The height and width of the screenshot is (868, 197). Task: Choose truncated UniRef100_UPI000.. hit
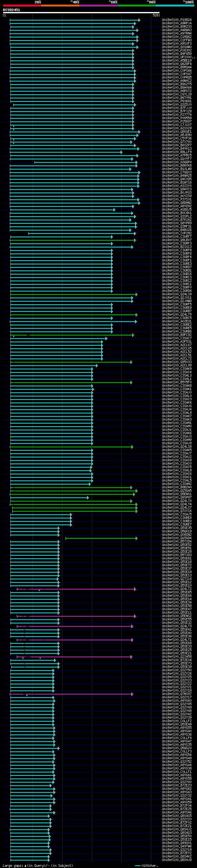click(179, 57)
